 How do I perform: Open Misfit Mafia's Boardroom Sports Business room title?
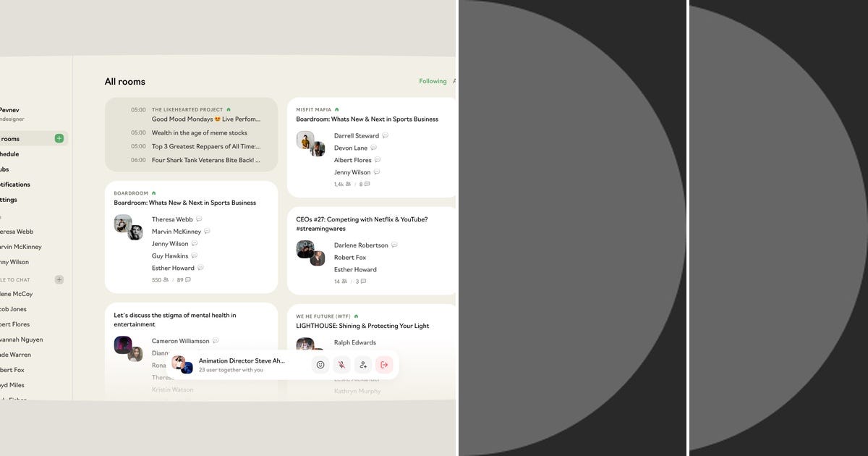coord(367,119)
